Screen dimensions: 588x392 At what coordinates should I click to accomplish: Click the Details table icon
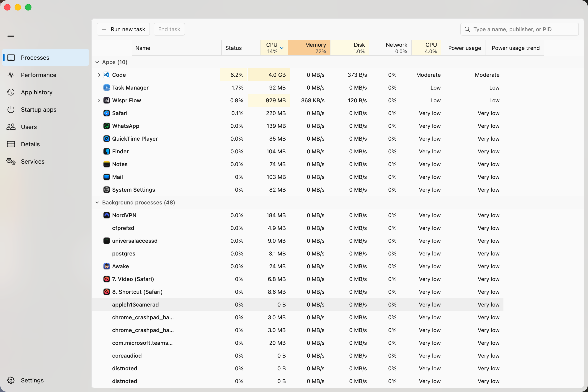[x=11, y=144]
